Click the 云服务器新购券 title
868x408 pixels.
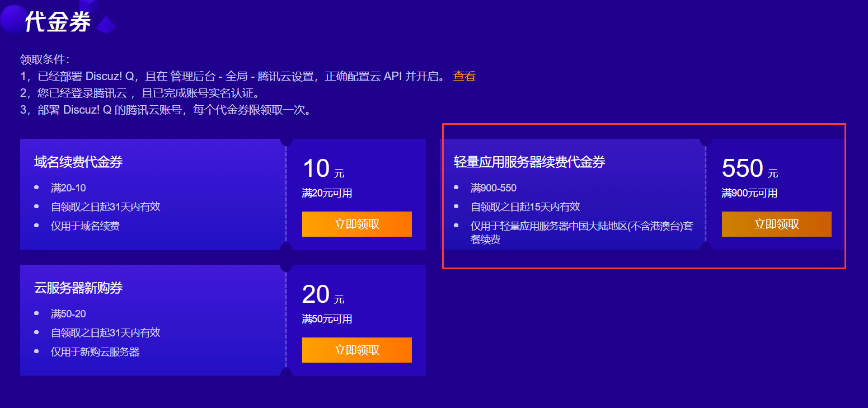coord(78,288)
